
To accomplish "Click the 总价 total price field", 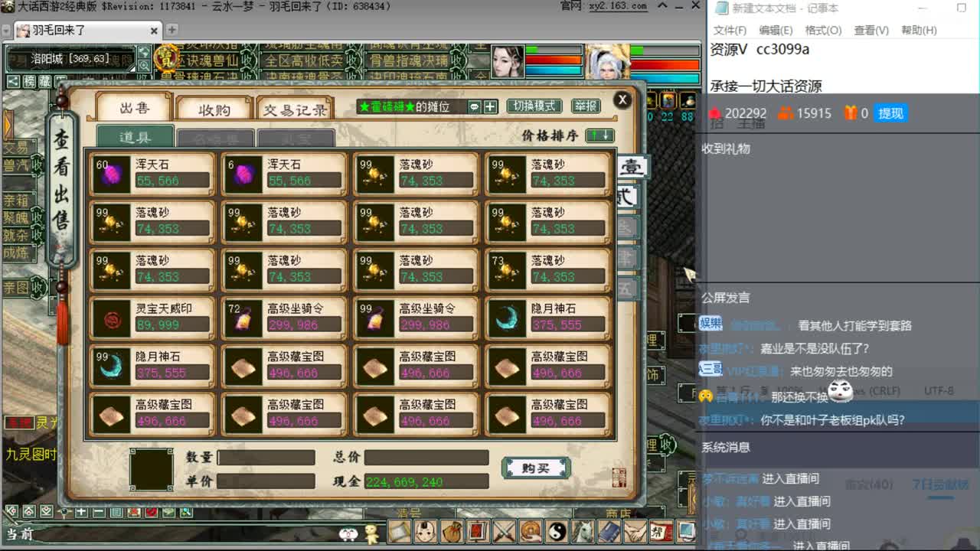I will tap(426, 458).
